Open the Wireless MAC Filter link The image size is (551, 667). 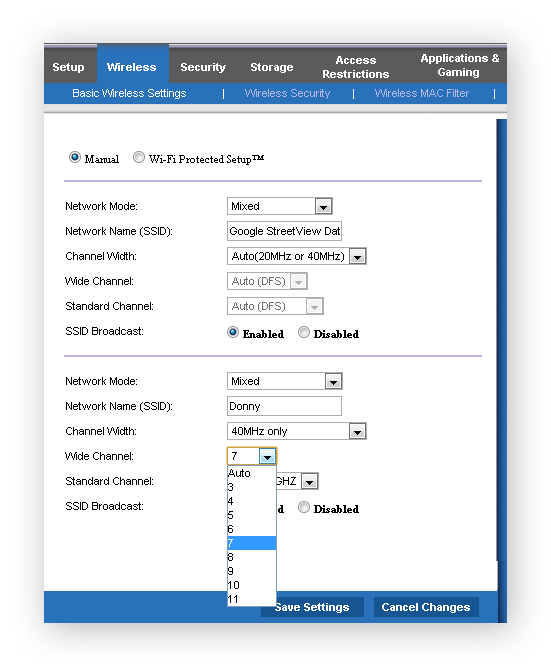422,93
